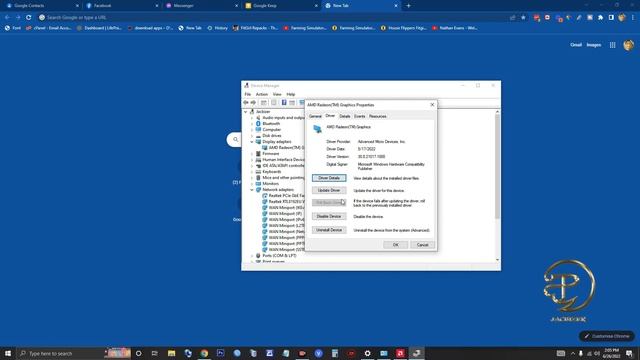640x360 pixels.
Task: Open notification center in system tray
Action: tap(629, 353)
